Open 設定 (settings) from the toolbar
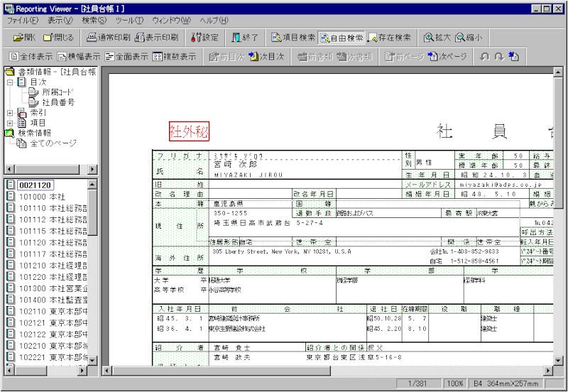The height and width of the screenshot is (392, 568). tap(204, 38)
